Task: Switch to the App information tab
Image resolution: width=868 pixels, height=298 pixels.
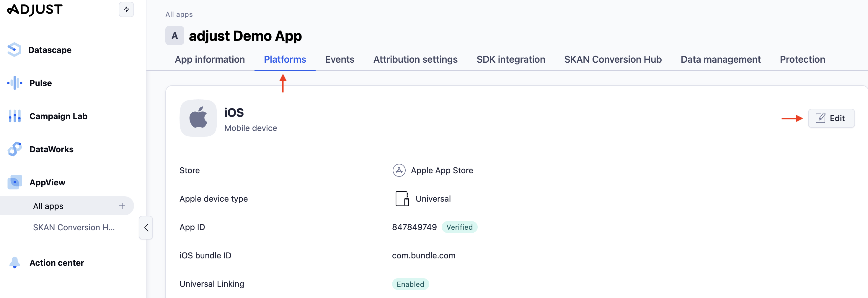Action: click(210, 59)
